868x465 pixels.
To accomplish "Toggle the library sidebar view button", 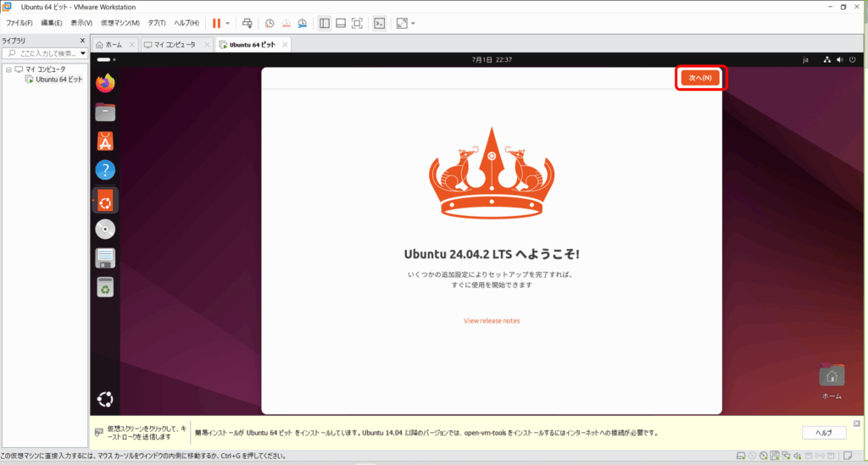I will pos(325,23).
